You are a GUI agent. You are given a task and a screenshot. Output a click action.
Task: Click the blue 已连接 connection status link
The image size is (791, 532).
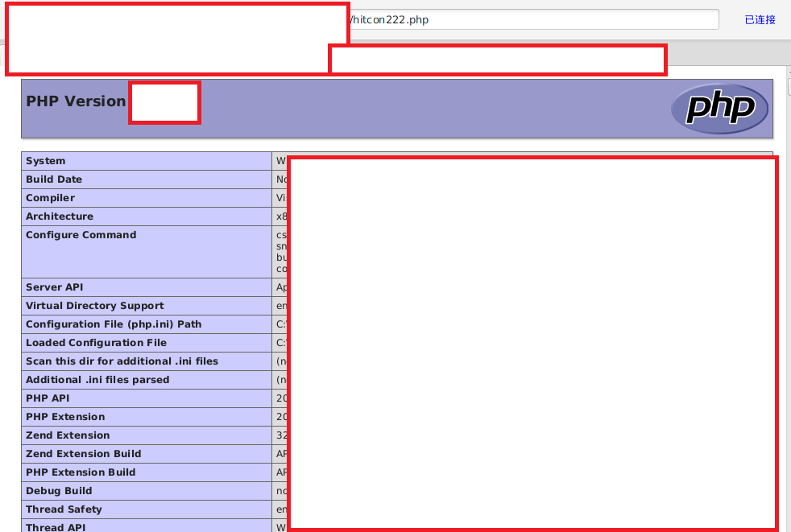(x=760, y=19)
